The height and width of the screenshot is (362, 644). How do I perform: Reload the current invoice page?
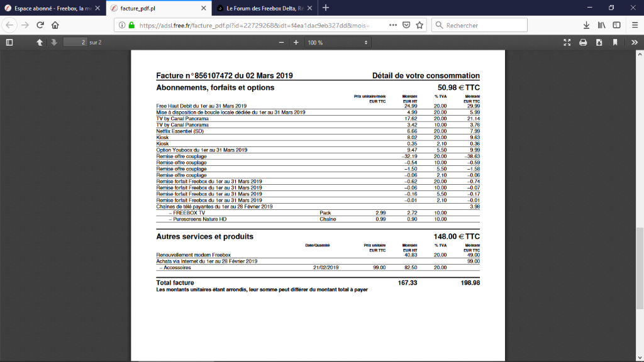coord(40,25)
